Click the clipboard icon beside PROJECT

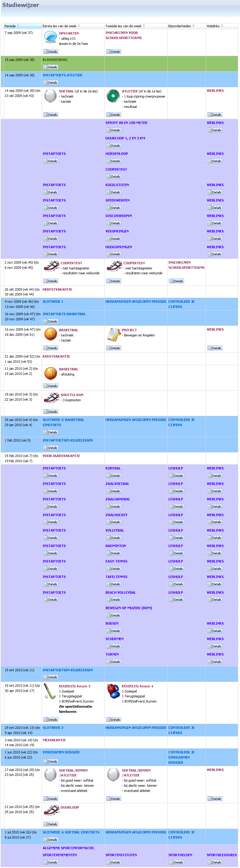point(113,334)
